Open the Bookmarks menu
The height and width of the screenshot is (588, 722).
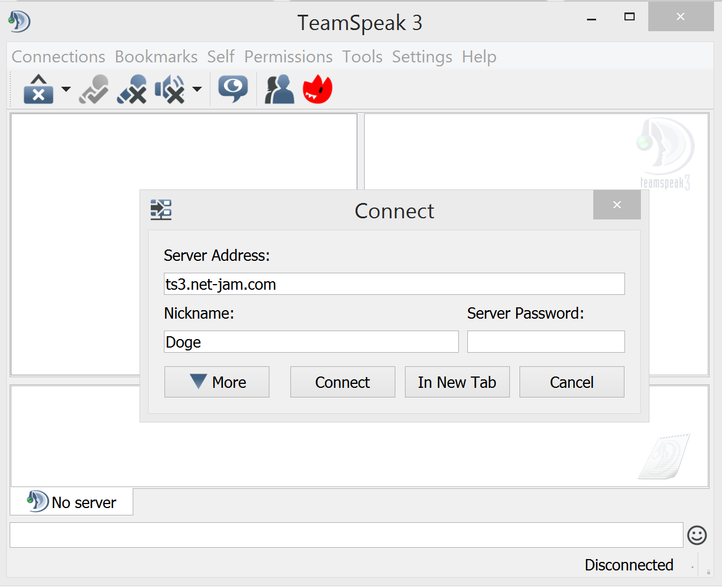pyautogui.click(x=156, y=57)
